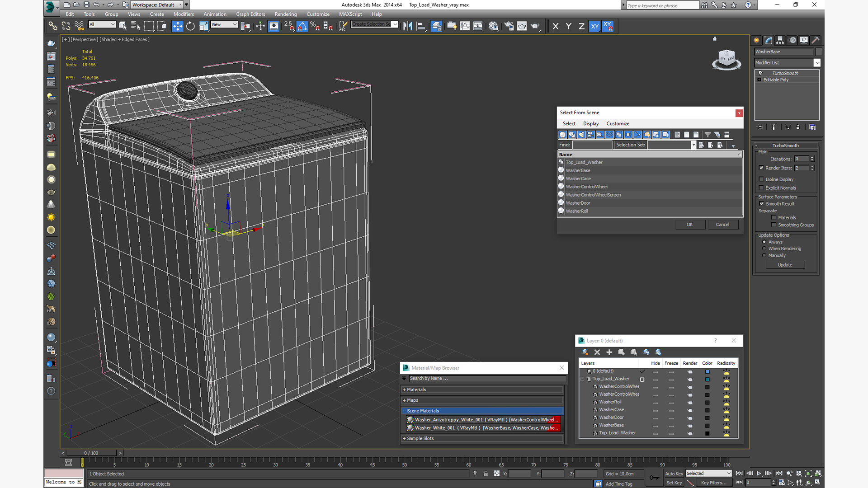Open Customize menu in Select From Scene

(618, 123)
